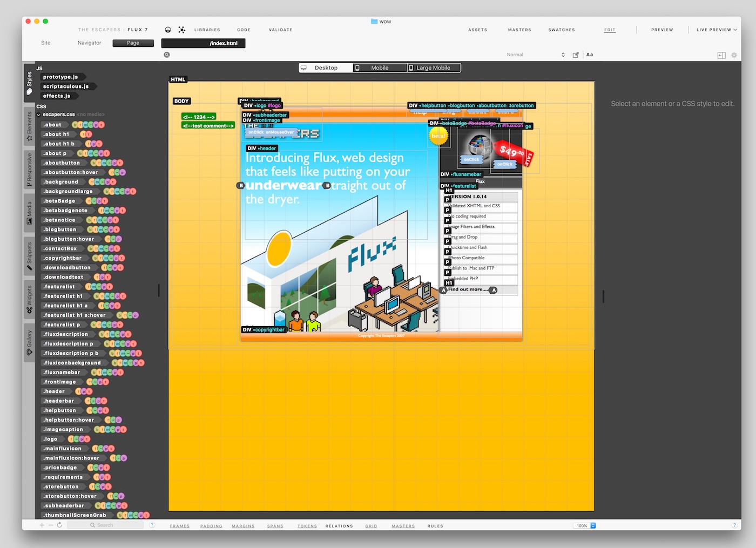
Task: Click the round gauge icon beside Flux 7
Action: (168, 30)
